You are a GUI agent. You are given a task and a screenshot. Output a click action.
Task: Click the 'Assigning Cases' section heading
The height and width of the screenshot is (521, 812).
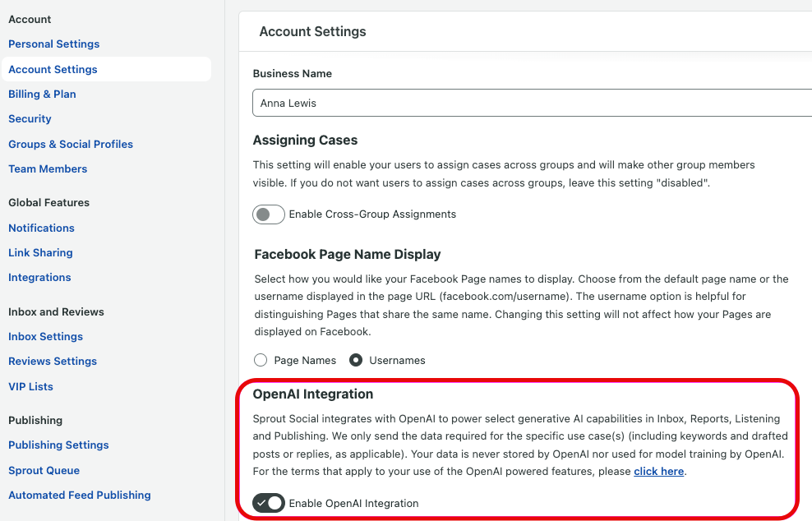click(305, 141)
